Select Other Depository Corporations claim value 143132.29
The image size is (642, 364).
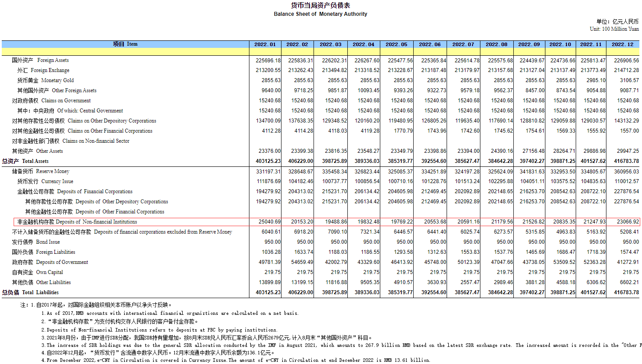[x=626, y=121]
